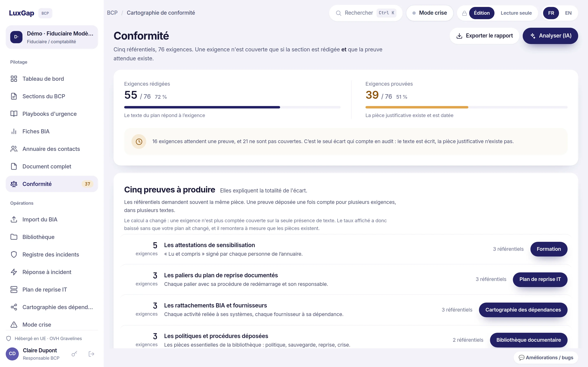Click the Rechercher search field
Screen dimensions: 588x367
pos(366,13)
